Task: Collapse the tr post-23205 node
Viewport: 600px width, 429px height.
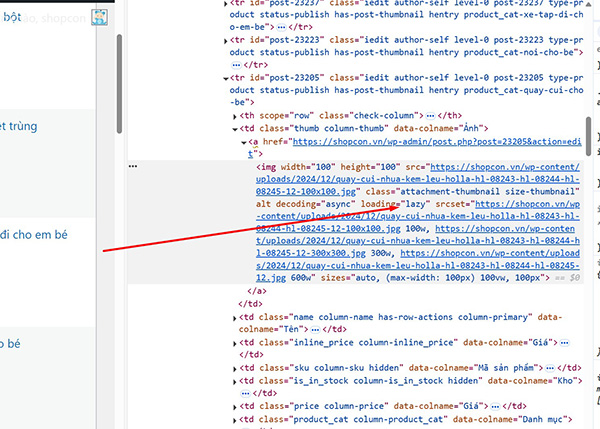Action: (225, 78)
